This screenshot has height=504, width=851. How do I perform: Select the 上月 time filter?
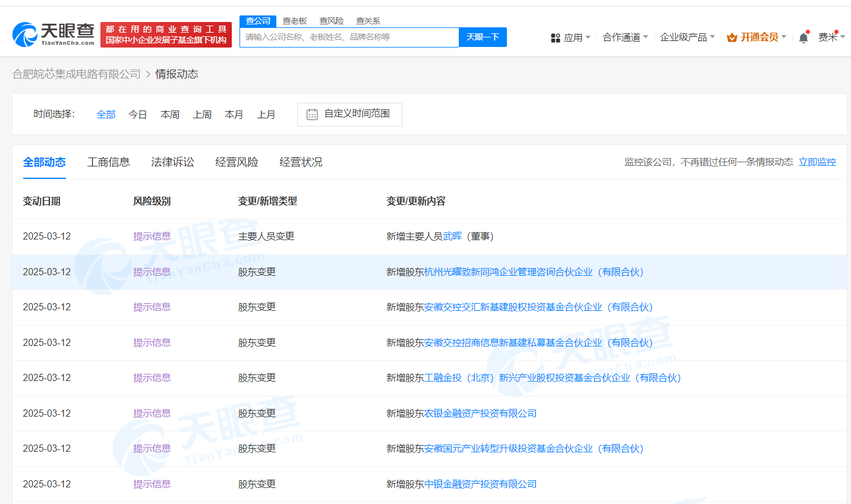(x=266, y=114)
